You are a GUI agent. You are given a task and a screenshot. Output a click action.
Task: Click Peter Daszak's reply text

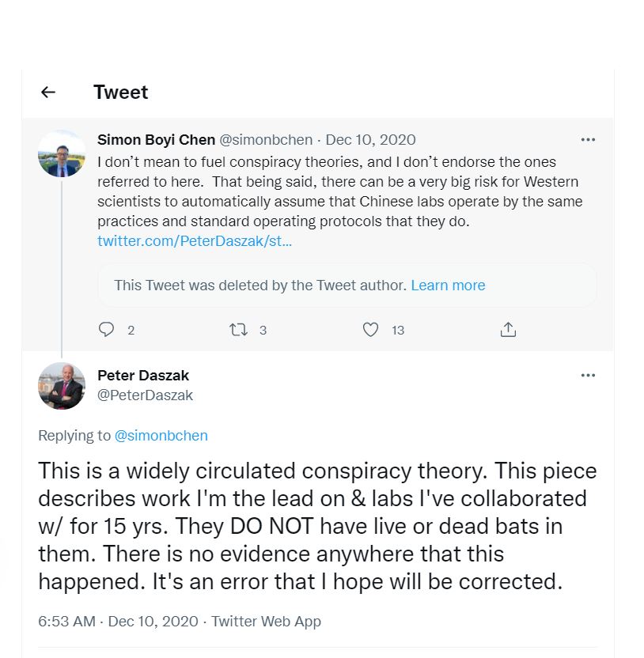pyautogui.click(x=316, y=526)
